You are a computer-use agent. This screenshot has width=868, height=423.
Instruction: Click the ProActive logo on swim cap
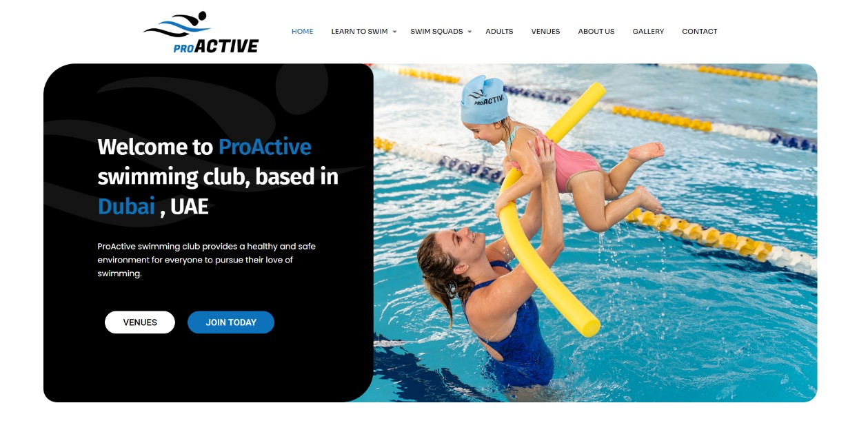(x=487, y=96)
